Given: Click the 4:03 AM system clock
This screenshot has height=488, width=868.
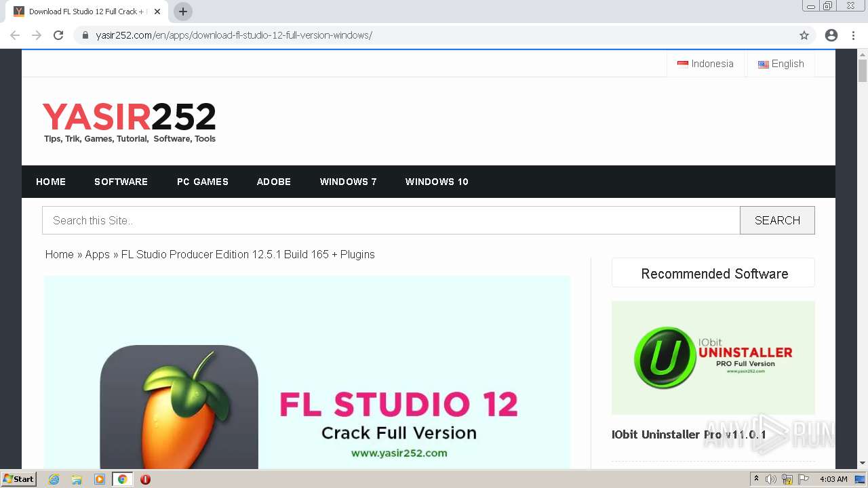Looking at the screenshot, I should click(833, 479).
